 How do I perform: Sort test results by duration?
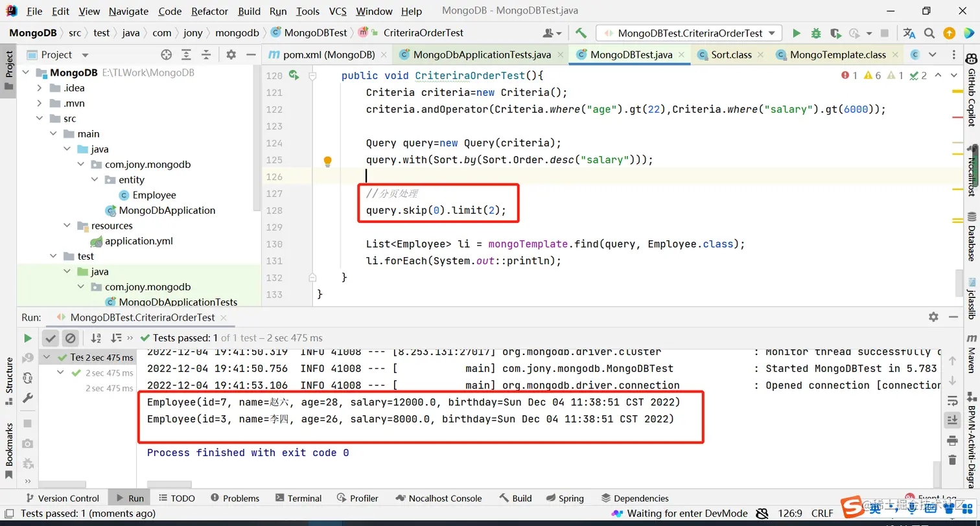[x=116, y=338]
